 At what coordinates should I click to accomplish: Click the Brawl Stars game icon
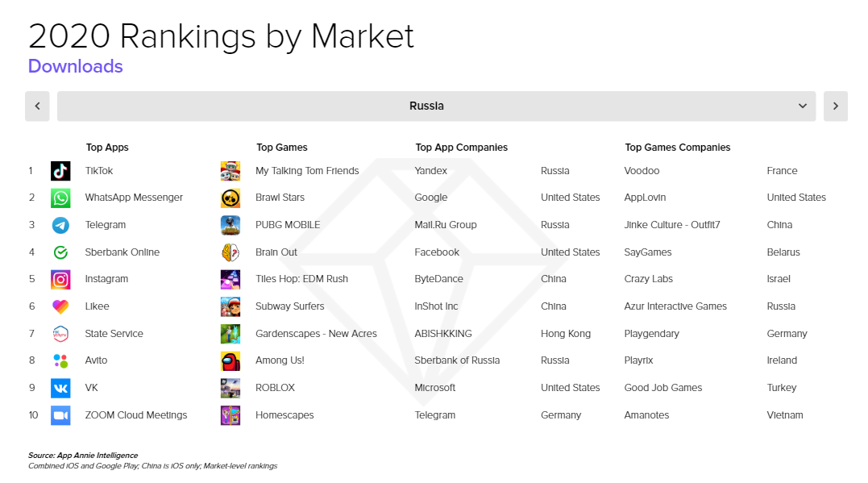coord(232,198)
